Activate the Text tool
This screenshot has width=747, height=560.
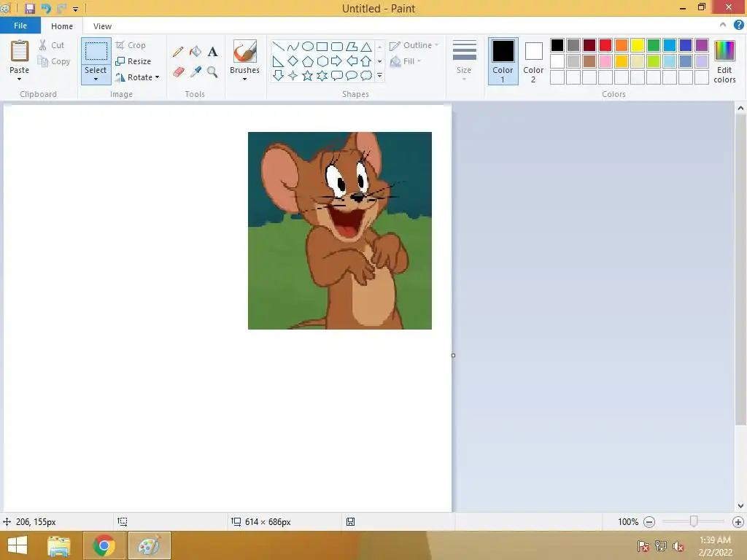click(212, 52)
